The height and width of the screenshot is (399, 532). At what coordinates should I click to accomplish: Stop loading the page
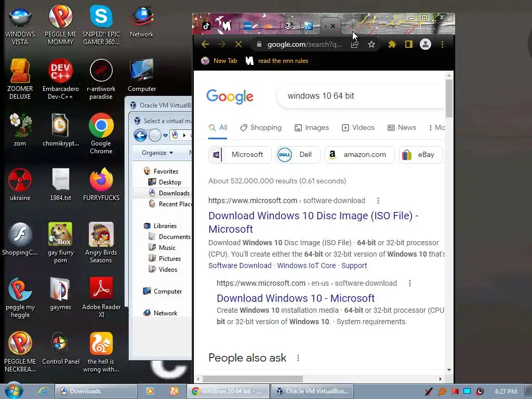coord(238,45)
